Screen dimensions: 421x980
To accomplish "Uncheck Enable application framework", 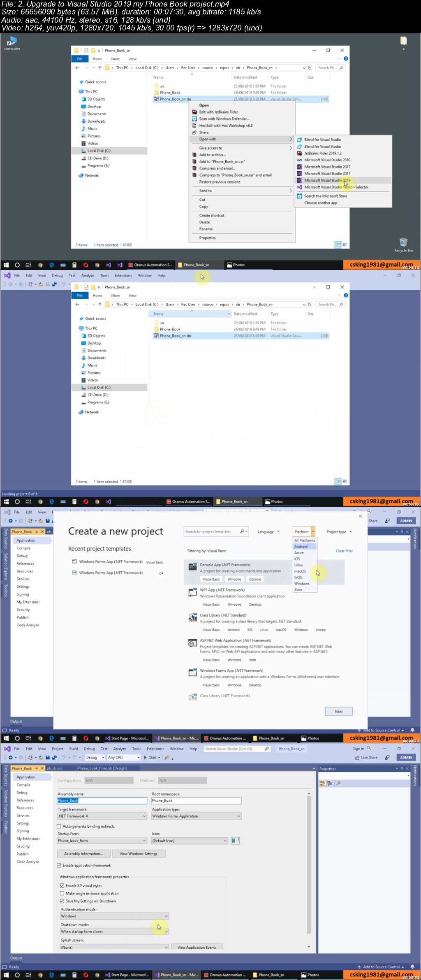I will point(59,865).
